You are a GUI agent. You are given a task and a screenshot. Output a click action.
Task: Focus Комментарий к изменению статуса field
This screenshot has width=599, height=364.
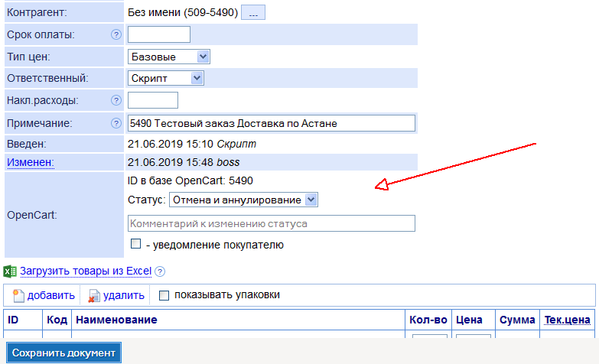coord(272,223)
